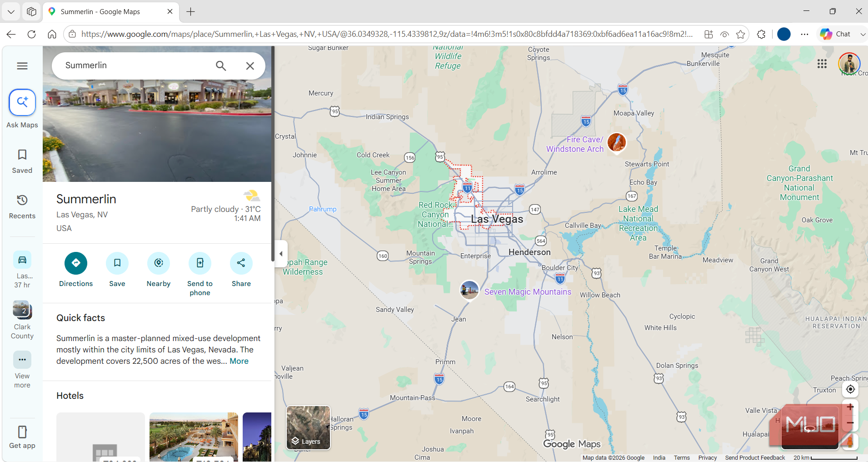Bookmark this page with star icon

pyautogui.click(x=740, y=34)
